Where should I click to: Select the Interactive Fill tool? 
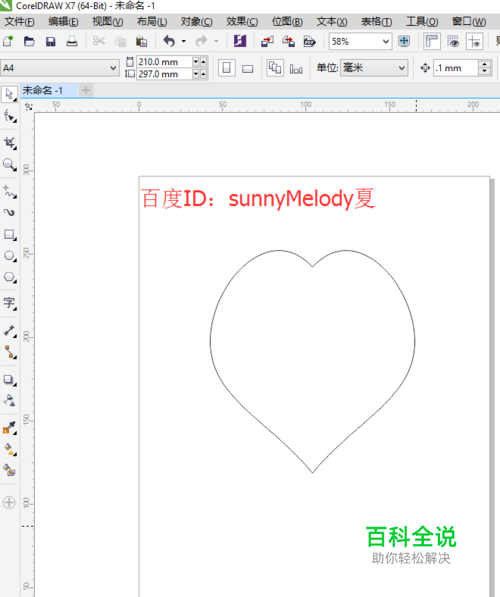pos(9,449)
